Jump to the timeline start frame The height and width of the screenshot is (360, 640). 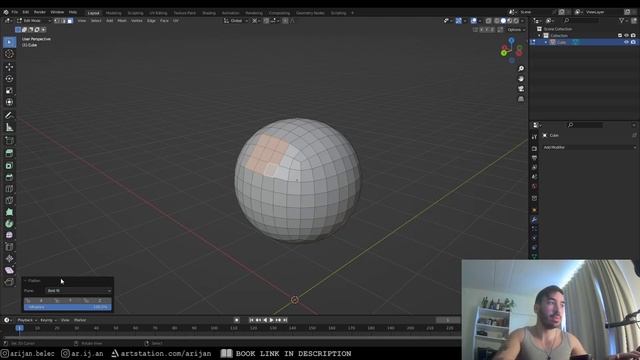[x=251, y=320]
